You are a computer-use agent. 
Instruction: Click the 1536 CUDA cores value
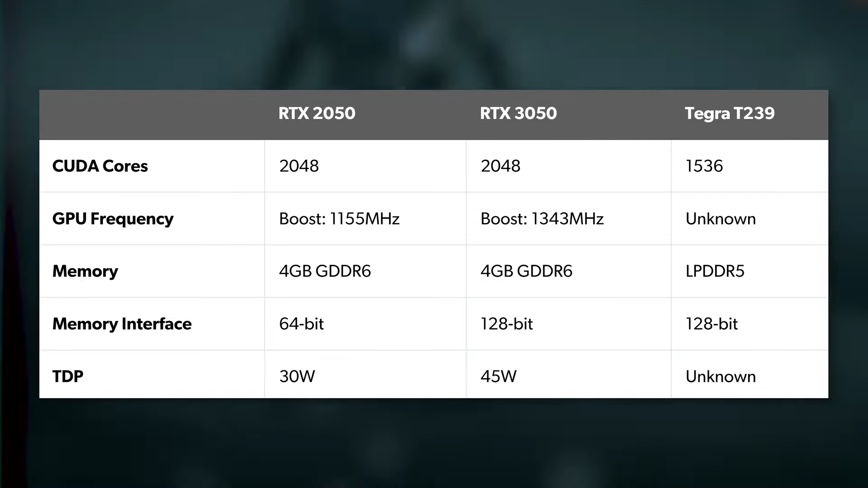704,166
